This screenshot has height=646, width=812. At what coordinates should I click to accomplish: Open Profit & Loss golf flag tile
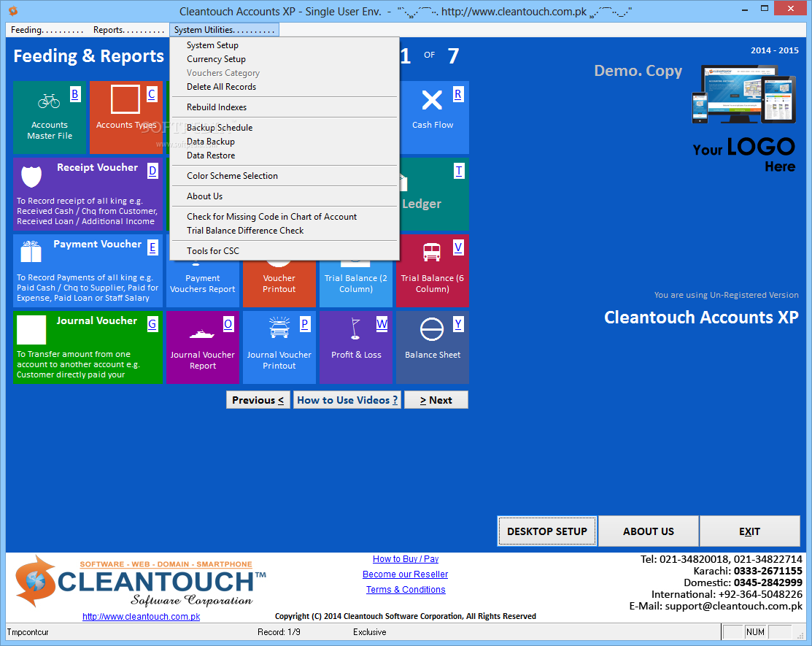[x=356, y=347]
